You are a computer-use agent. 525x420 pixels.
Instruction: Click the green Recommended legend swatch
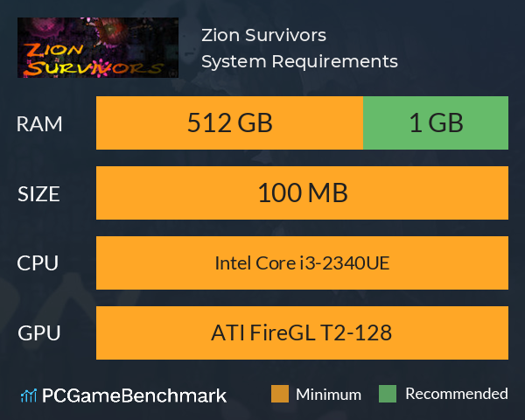[x=388, y=394]
